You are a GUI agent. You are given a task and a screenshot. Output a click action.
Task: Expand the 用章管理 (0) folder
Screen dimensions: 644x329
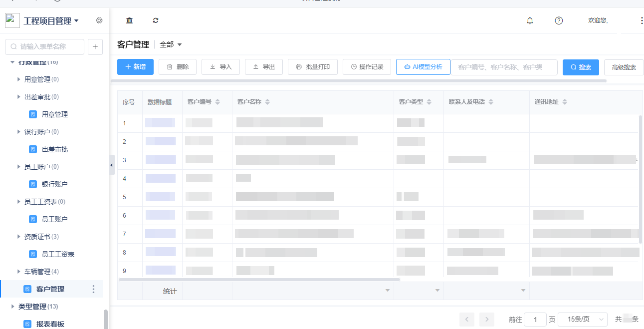(18, 79)
